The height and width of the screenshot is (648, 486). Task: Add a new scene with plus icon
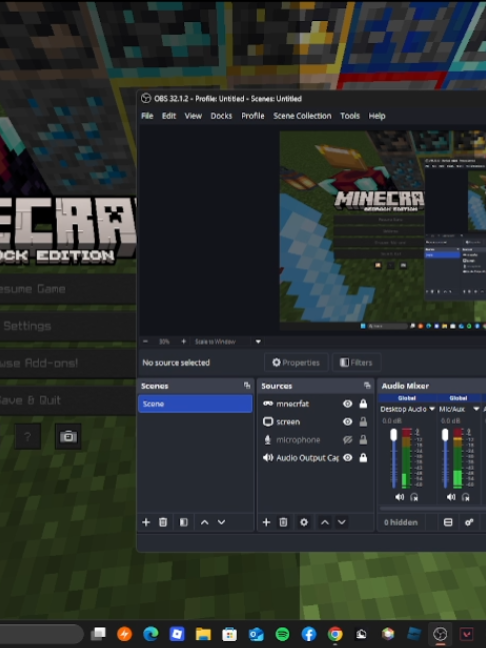146,522
